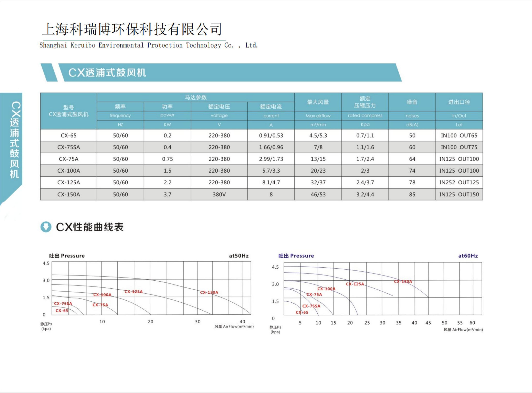Click the CX-65 model cell
Image resolution: width=532 pixels, height=393 pixels.
[68, 135]
